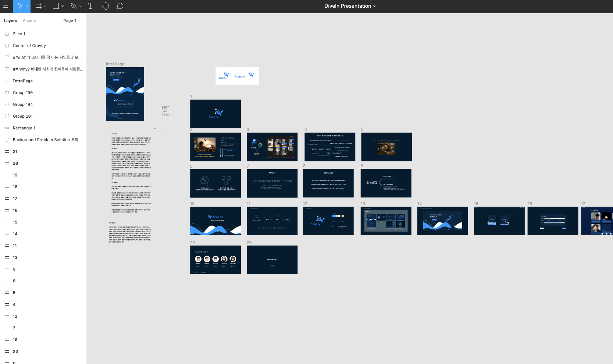
Task: Select frame layer 7 in layers list
Action: pyautogui.click(x=43, y=328)
